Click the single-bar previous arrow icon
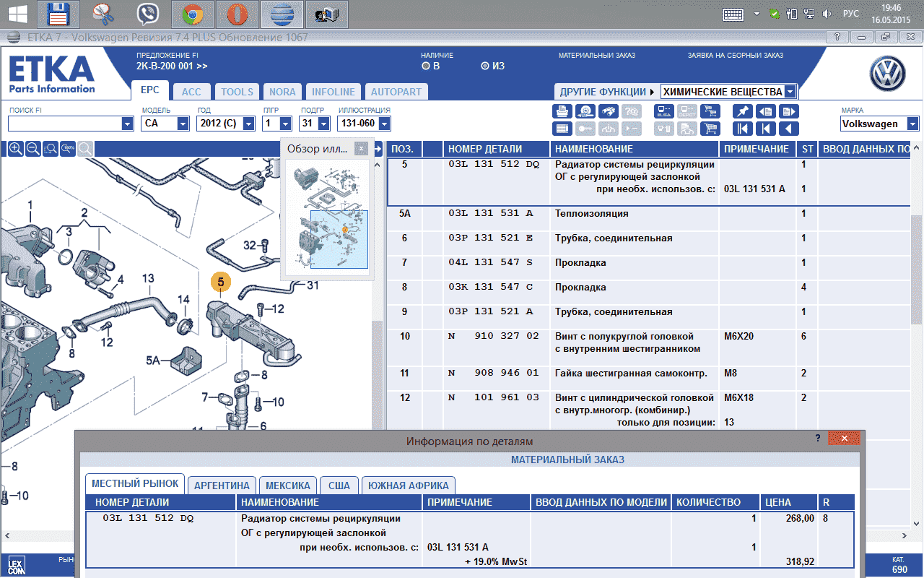This screenshot has height=578, width=924. tap(765, 129)
